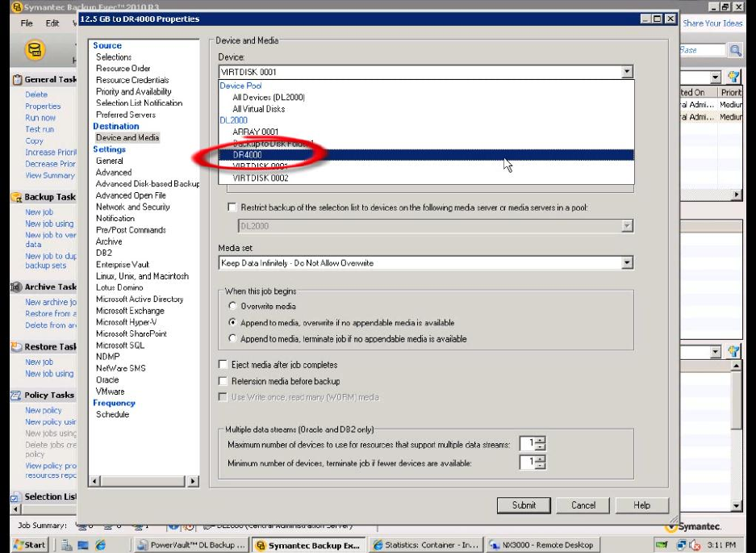Check Eject media after job completes
The width and height of the screenshot is (756, 553).
click(223, 365)
